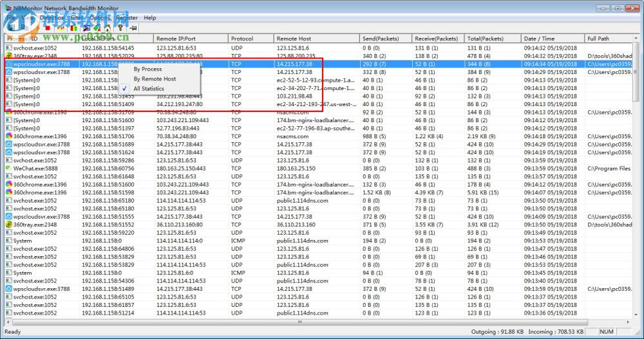Screen dimensions: 644x339
Task: Click the receive value 4.39 KB (7)
Action: point(429,192)
